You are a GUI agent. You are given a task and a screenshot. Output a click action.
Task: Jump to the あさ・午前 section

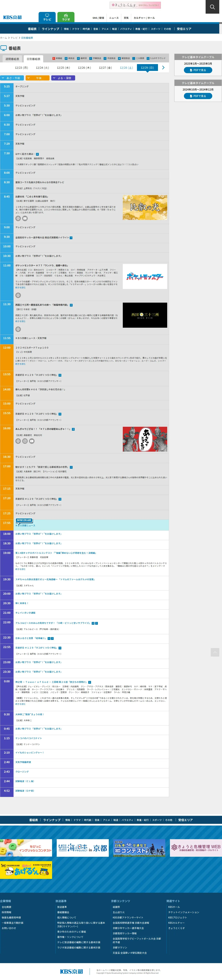pos(12,78)
